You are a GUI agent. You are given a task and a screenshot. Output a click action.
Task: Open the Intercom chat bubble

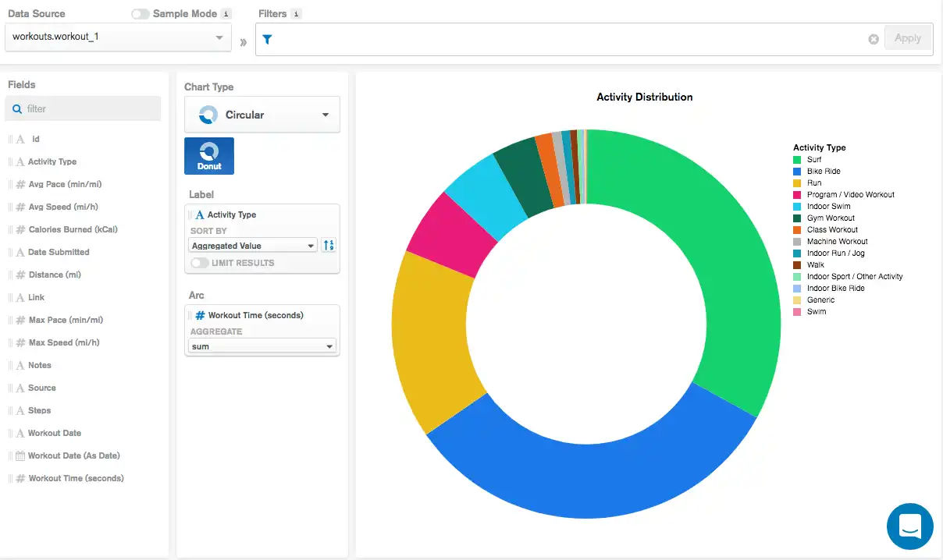click(x=910, y=526)
